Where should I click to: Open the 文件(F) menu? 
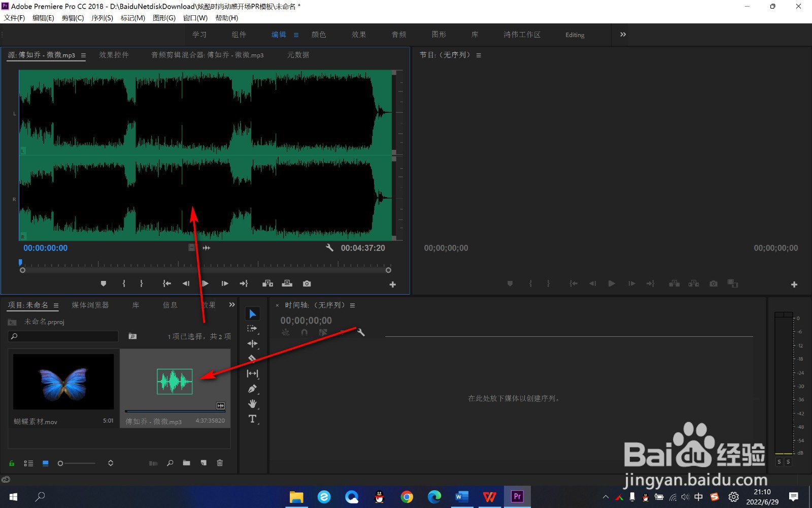point(14,18)
